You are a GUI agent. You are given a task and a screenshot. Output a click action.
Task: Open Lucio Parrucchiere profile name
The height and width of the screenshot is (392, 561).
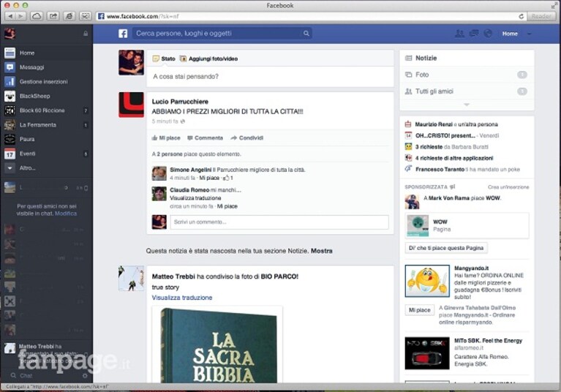tap(180, 102)
